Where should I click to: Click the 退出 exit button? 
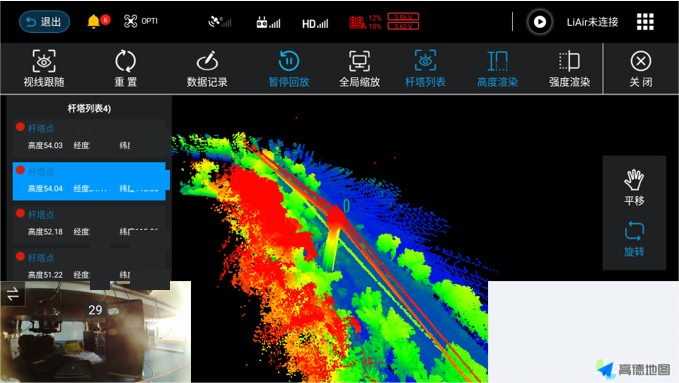click(x=44, y=22)
